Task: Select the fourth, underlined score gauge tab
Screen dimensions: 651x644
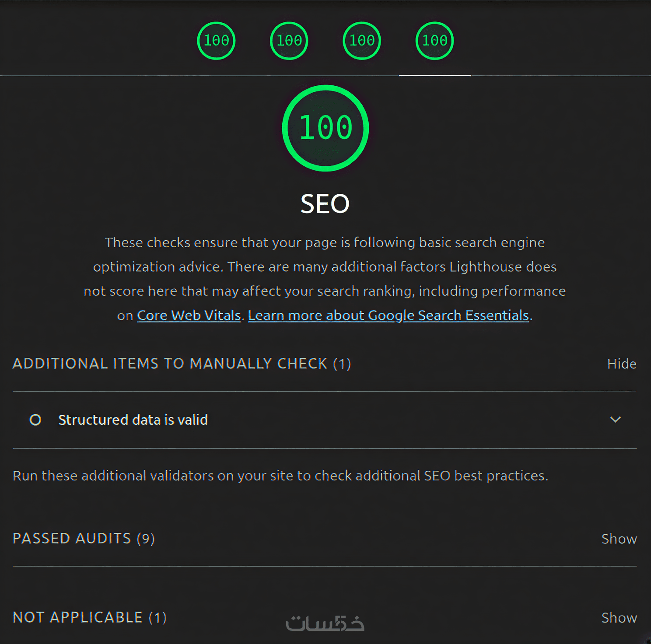Action: pyautogui.click(x=434, y=41)
